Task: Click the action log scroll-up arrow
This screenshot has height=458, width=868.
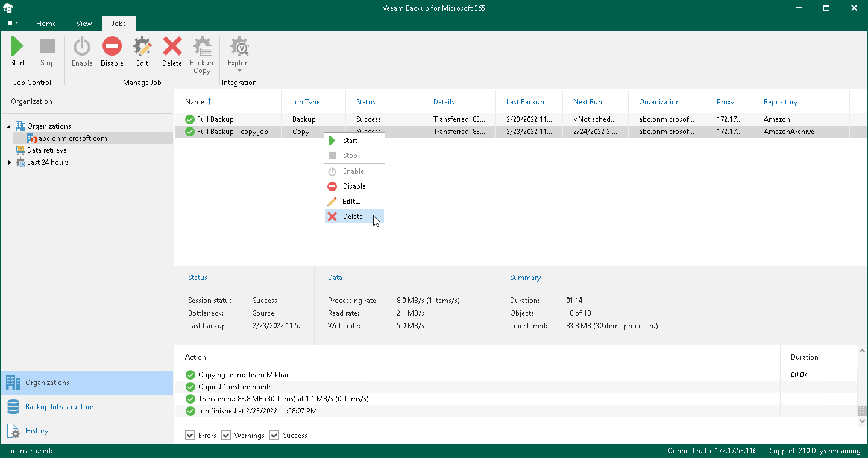Action: click(x=863, y=351)
